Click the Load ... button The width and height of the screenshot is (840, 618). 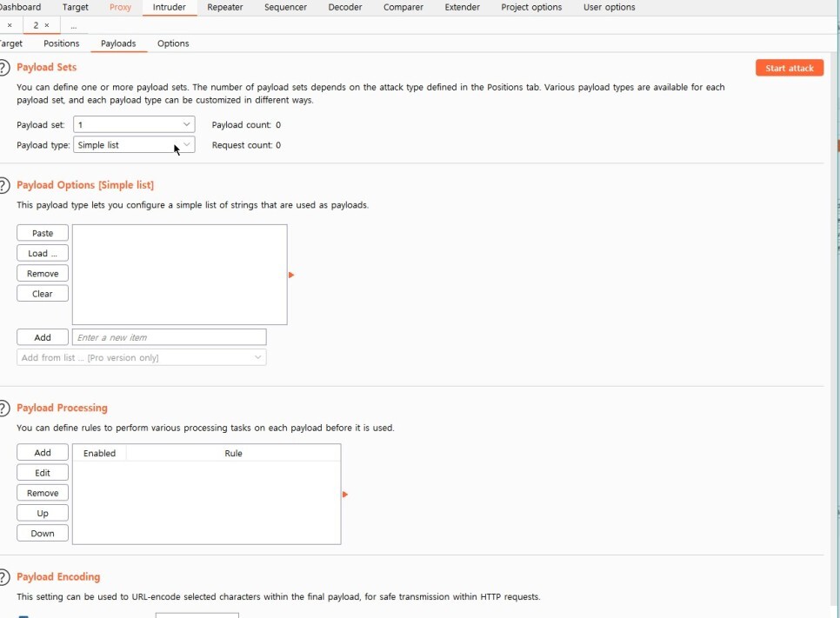tap(43, 253)
